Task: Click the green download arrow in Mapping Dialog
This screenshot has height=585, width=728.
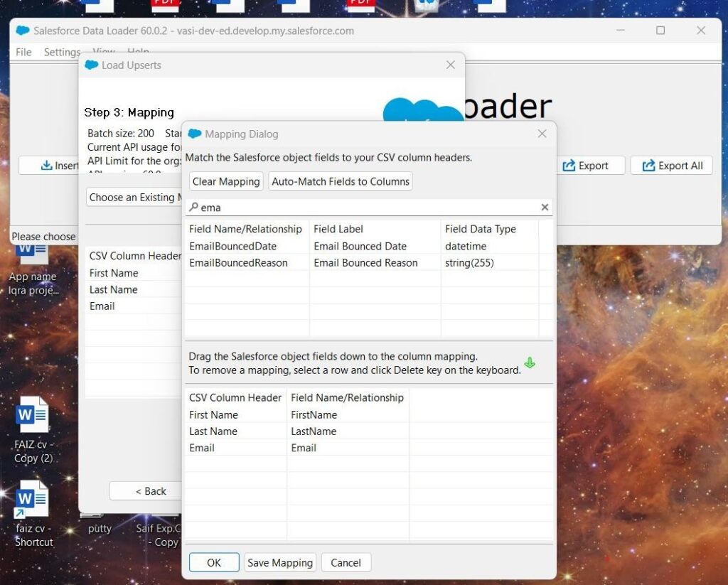Action: tap(530, 362)
